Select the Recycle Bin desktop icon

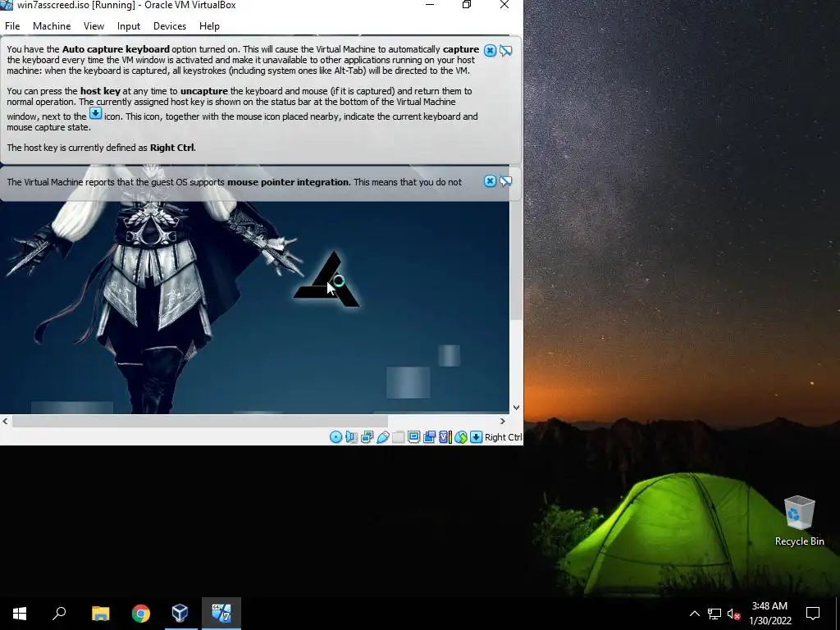(799, 521)
